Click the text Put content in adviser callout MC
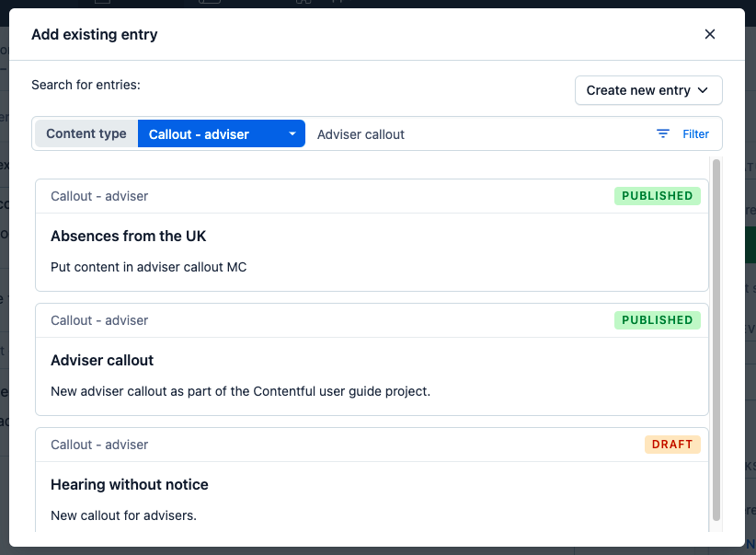756x555 pixels. [149, 267]
